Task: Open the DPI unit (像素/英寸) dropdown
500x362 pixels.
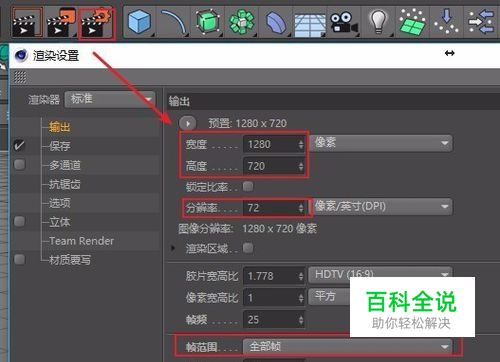Action: tap(380, 207)
